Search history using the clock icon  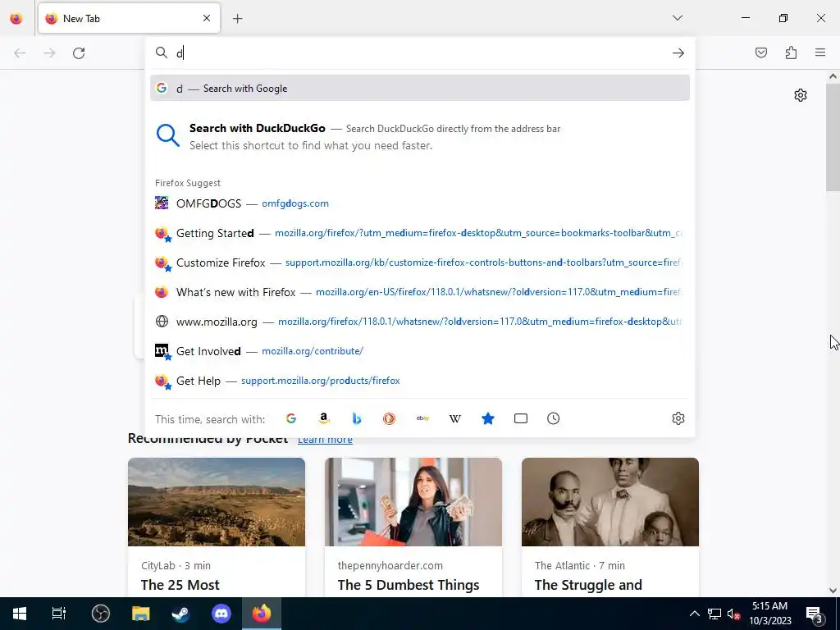point(554,418)
